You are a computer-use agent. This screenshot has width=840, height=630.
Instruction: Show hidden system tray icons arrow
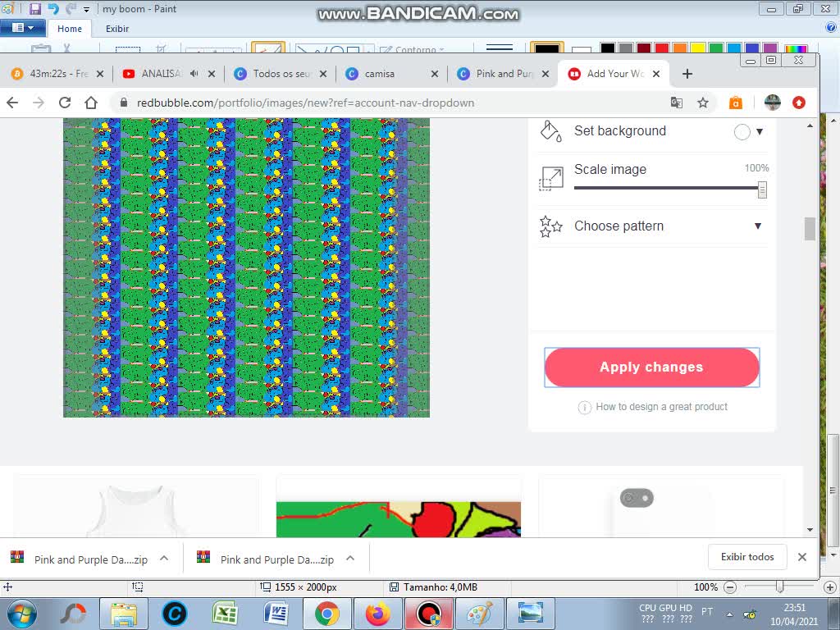pyautogui.click(x=729, y=614)
